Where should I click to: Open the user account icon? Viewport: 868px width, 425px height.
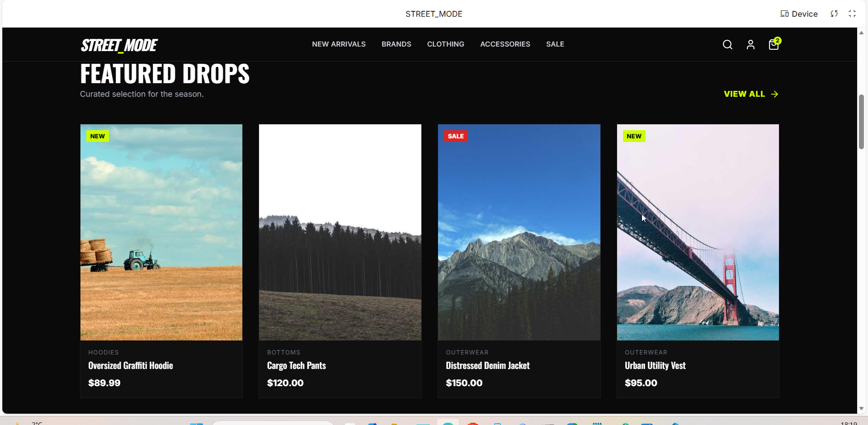(750, 44)
